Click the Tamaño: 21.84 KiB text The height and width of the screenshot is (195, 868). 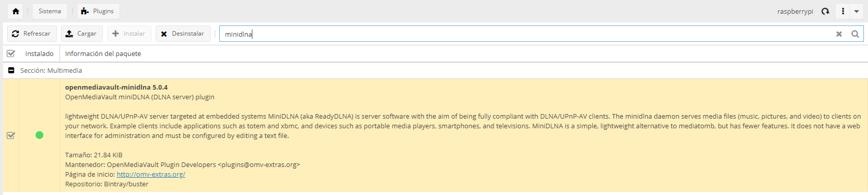click(94, 155)
